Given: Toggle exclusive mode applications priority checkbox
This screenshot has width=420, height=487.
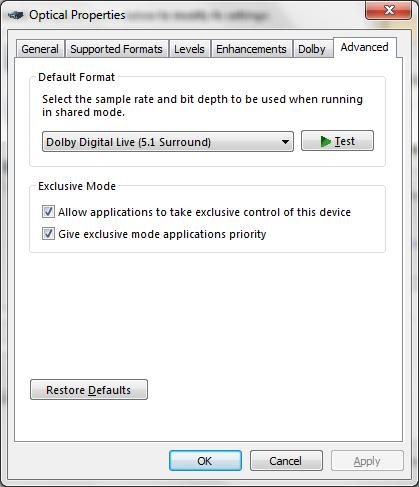Looking at the screenshot, I should tap(48, 234).
